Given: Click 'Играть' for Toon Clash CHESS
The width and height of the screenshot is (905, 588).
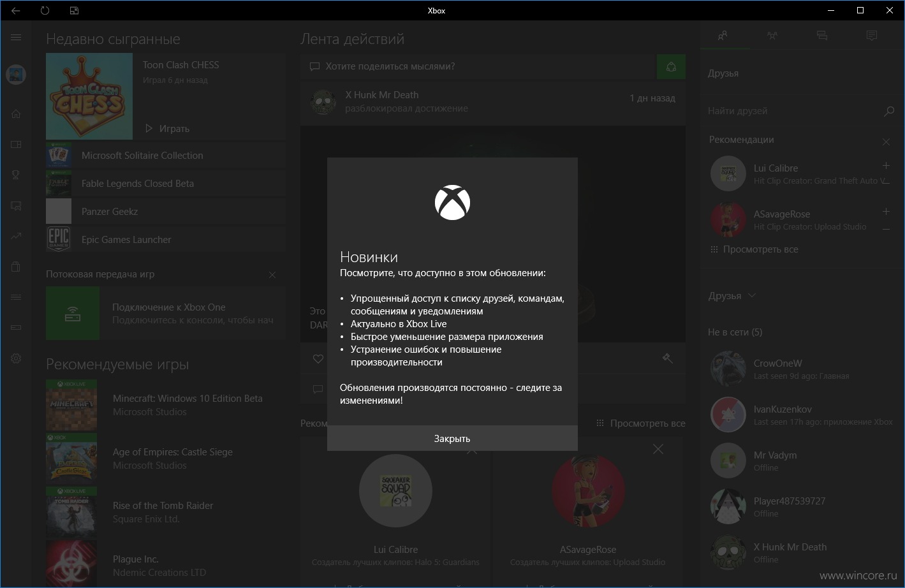Looking at the screenshot, I should coord(167,128).
